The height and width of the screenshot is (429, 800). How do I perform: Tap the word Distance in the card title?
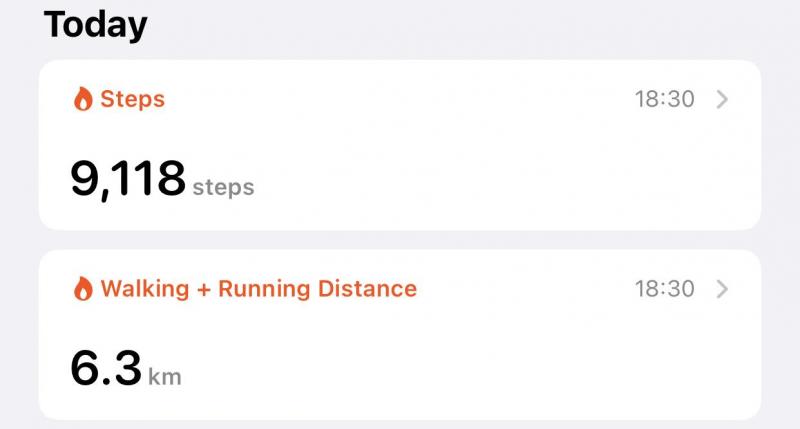tap(367, 289)
